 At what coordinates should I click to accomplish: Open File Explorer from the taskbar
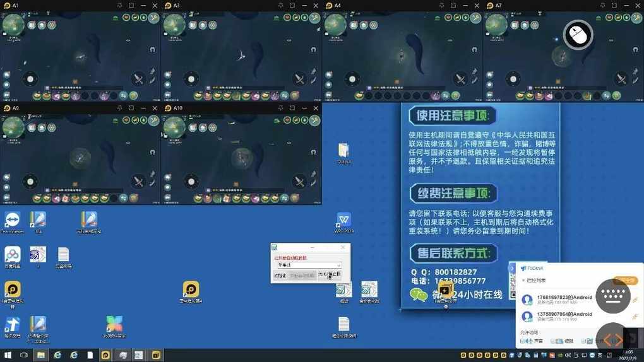[x=40, y=355]
